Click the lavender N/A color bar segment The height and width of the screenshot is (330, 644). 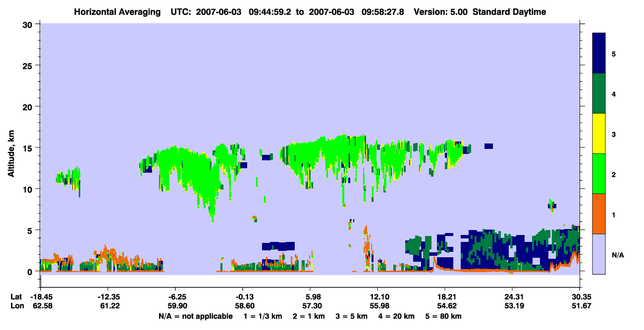(599, 254)
